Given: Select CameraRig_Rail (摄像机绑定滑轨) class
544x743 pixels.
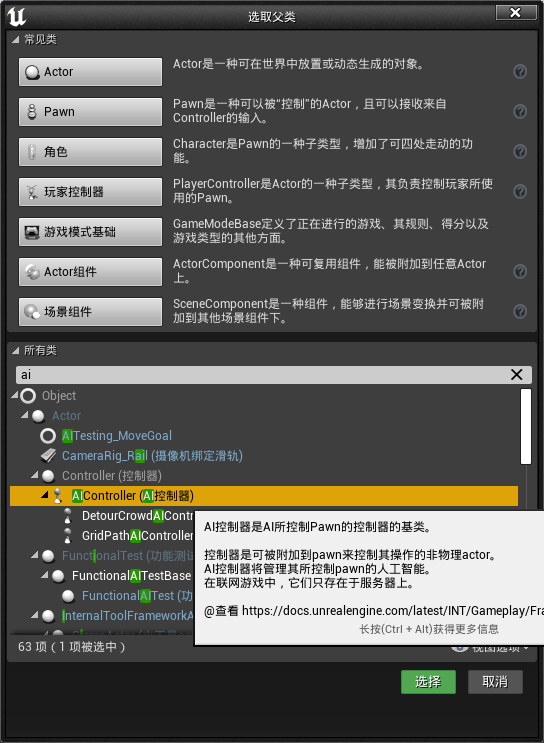Looking at the screenshot, I should click(x=152, y=456).
